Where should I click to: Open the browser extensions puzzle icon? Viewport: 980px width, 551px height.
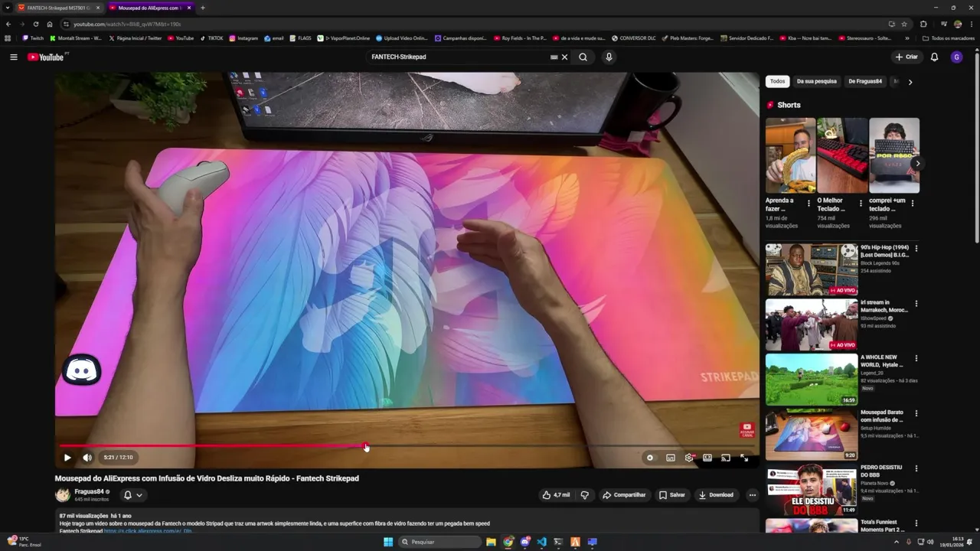coord(923,24)
